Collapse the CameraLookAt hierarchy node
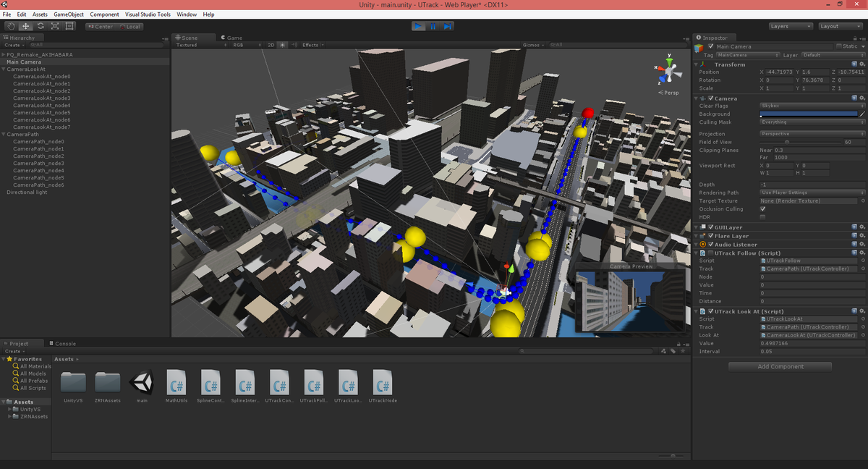 (x=4, y=69)
